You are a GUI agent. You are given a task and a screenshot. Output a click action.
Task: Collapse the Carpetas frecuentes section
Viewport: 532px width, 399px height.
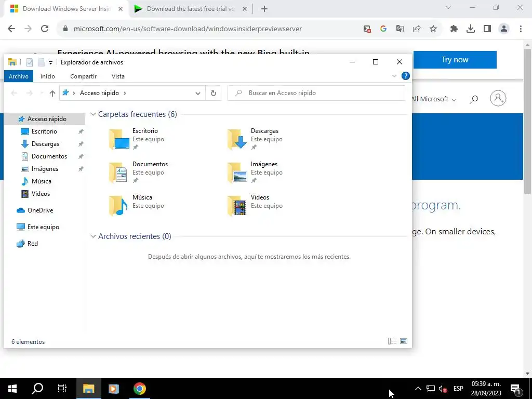click(x=93, y=114)
